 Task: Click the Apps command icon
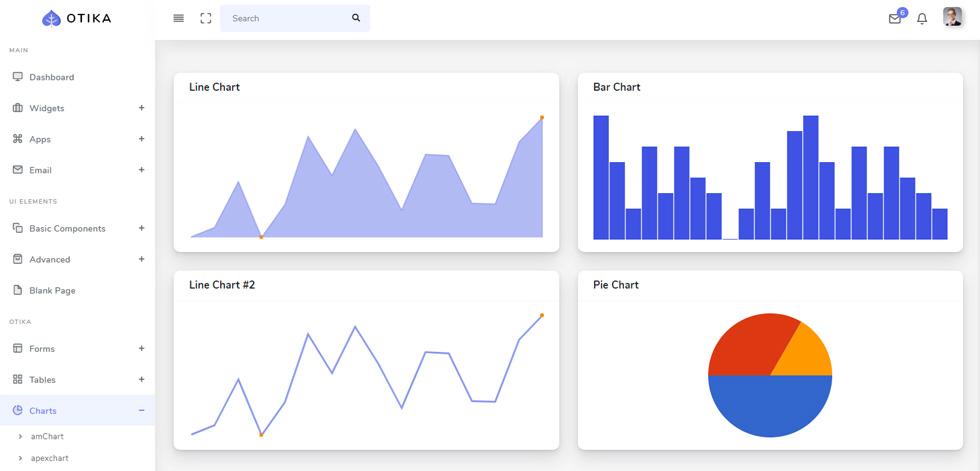[x=18, y=139]
